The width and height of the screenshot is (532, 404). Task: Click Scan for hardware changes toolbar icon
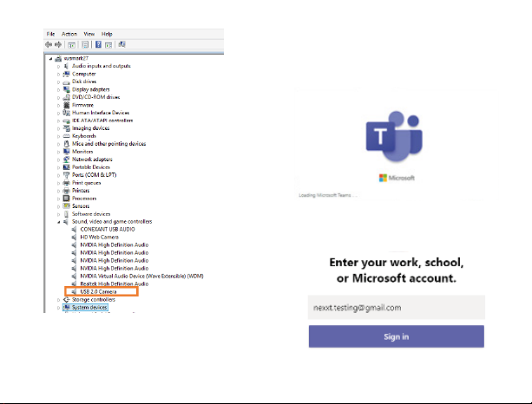122,44
